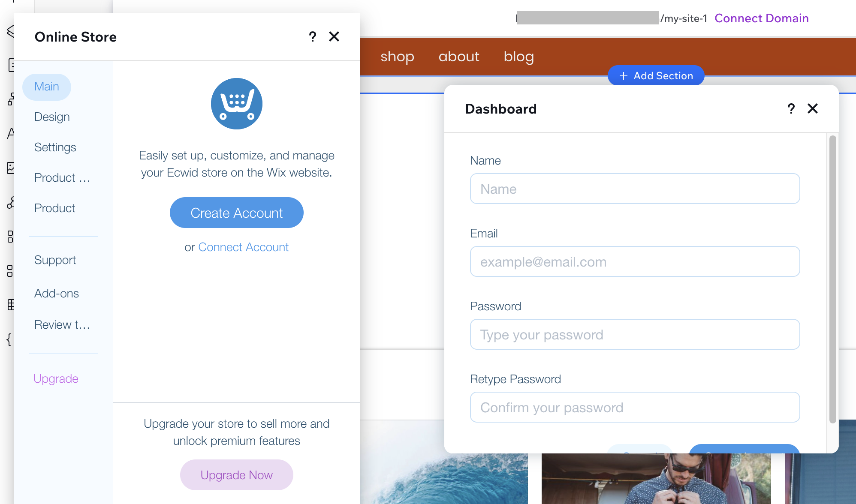856x504 pixels.
Task: Close the Dashboard dialog
Action: (x=813, y=109)
